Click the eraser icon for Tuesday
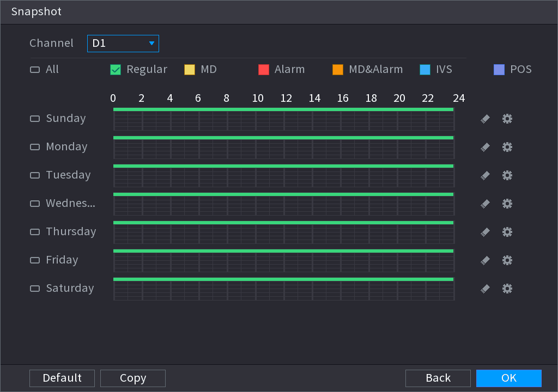The width and height of the screenshot is (558, 392). (485, 175)
